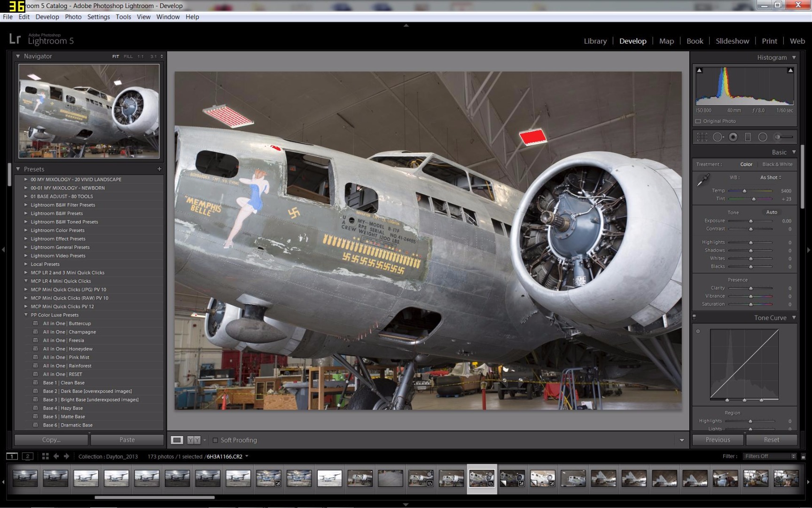This screenshot has height=508, width=812.
Task: Open the WB As Shot dropdown
Action: [771, 177]
